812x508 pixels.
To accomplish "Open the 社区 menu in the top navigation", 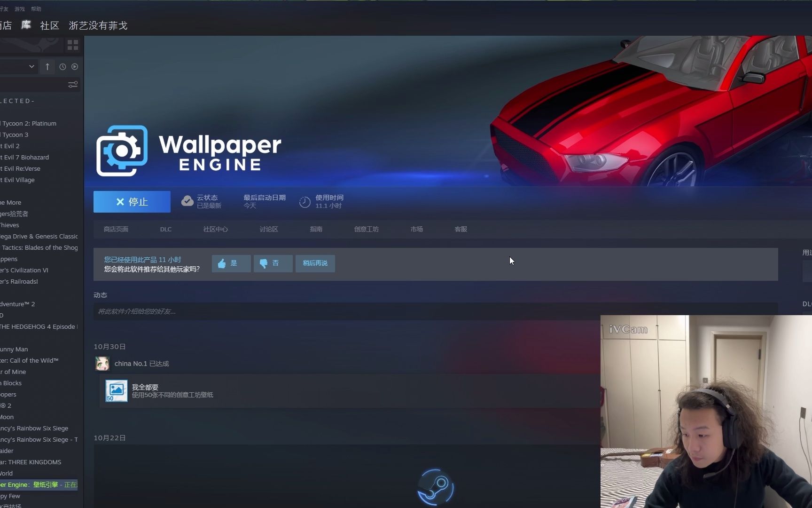I will pyautogui.click(x=50, y=25).
